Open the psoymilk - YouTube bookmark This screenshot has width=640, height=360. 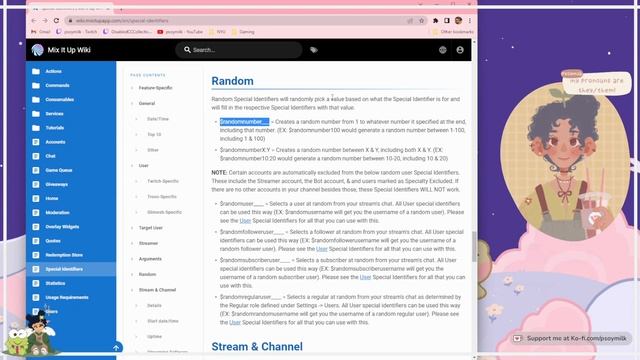180,31
